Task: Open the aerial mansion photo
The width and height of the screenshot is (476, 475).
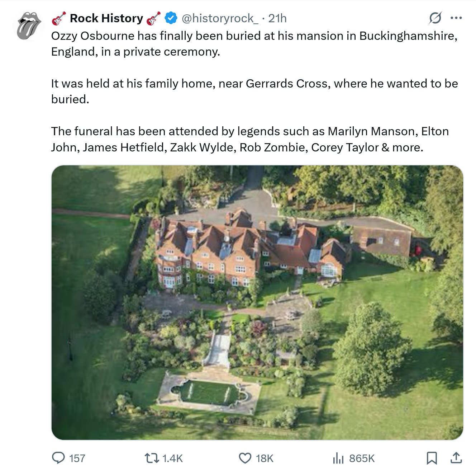Action: click(257, 302)
